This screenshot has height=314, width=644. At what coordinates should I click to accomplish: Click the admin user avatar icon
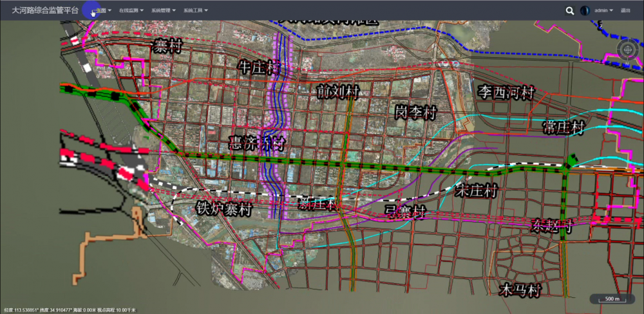pos(585,10)
